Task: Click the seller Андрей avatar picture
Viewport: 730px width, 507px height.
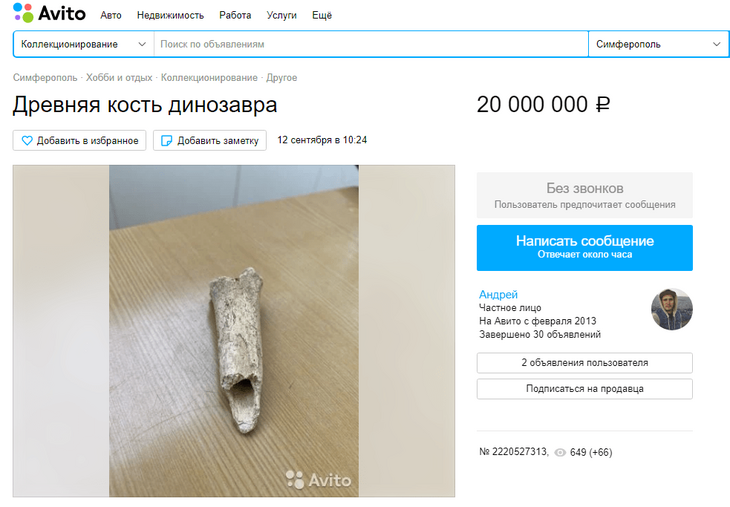Action: [x=671, y=310]
